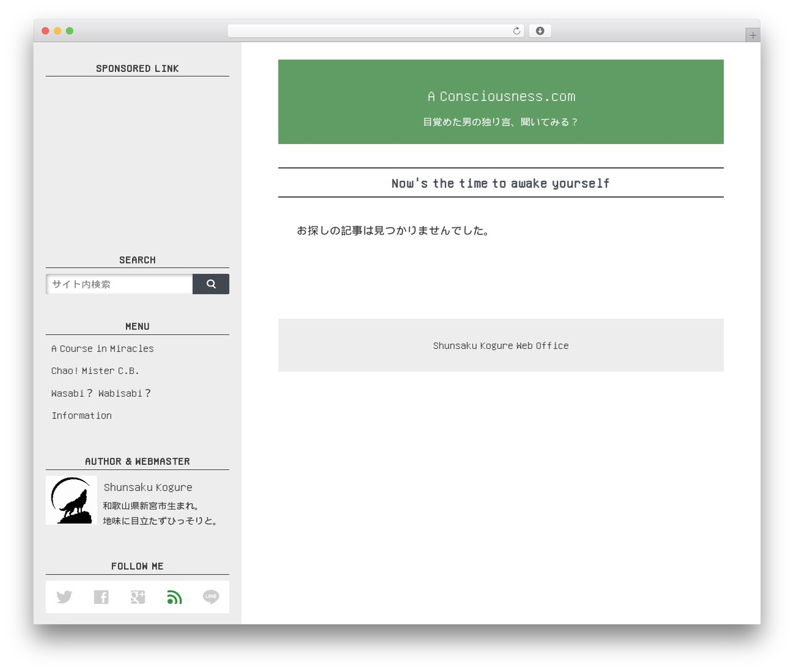Click the 和歌山県新宮市生まれ。 bio line
This screenshot has width=794, height=672.
point(151,506)
